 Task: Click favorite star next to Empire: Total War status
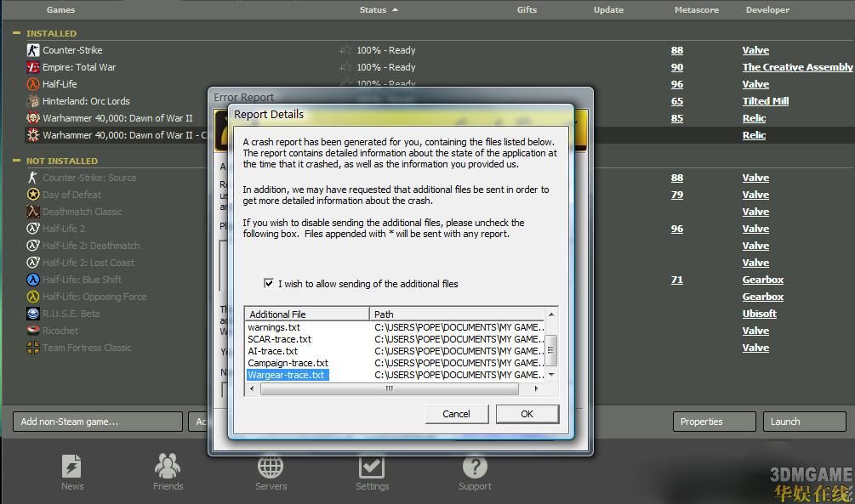coord(345,67)
